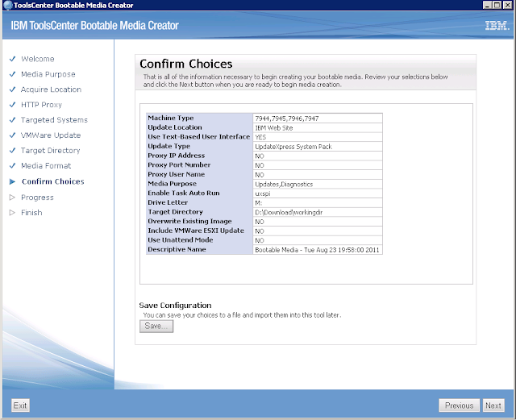Click the 'D:\Download\workingdir' value
516x420 pixels.
pos(289,213)
